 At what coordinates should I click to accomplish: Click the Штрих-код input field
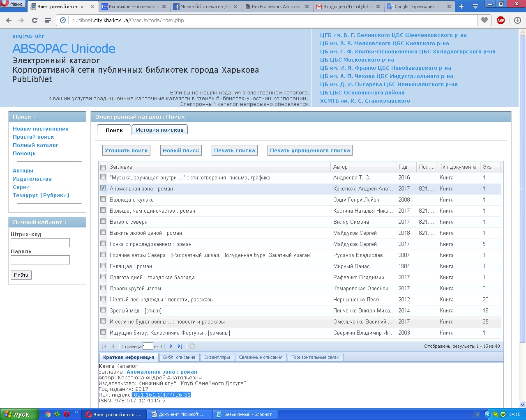click(40, 243)
